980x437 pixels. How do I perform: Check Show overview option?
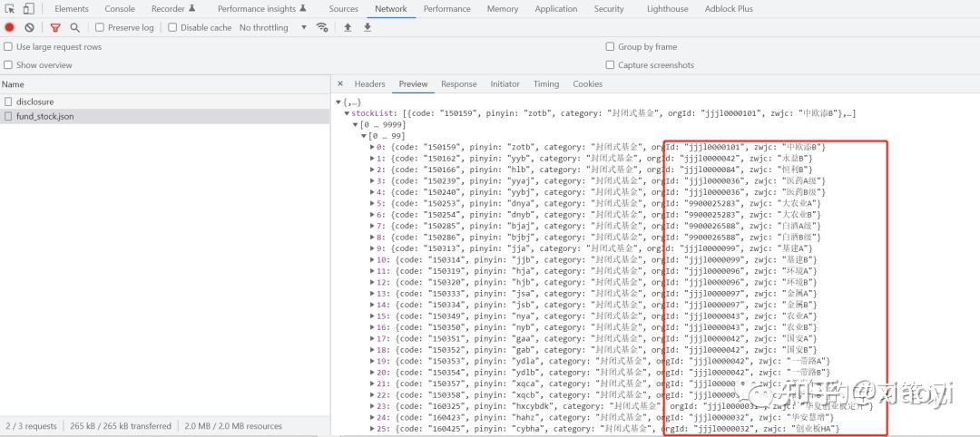(8, 65)
